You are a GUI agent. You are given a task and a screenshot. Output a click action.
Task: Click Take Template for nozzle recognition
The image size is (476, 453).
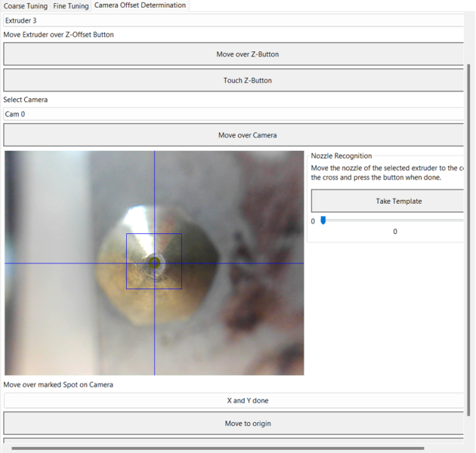coord(387,201)
